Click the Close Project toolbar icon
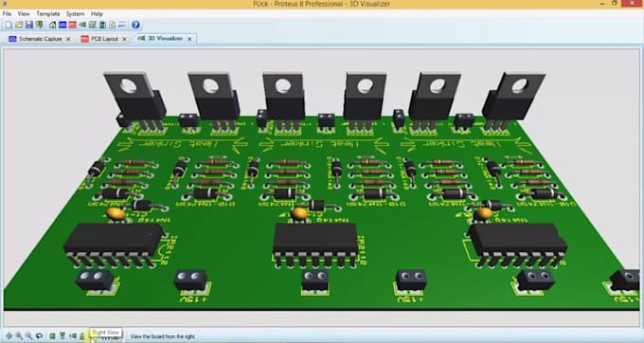 pos(40,25)
